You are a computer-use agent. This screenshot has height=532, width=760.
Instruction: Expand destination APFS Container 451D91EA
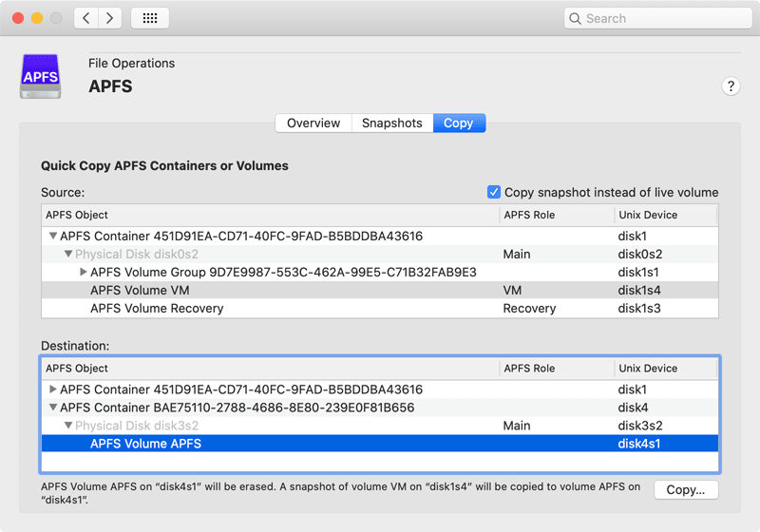[53, 389]
